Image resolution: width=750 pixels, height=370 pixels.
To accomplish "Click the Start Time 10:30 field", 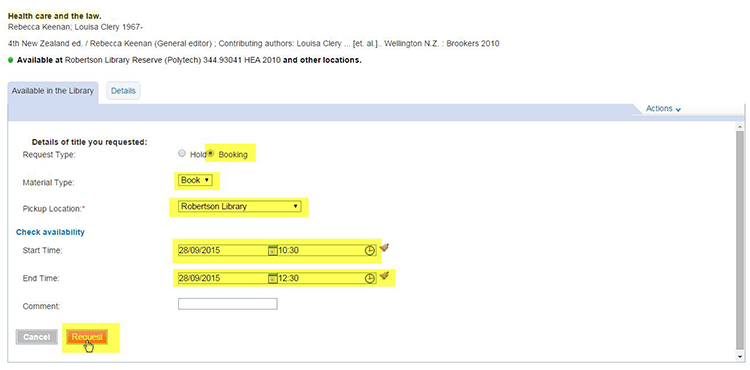I will [x=321, y=250].
